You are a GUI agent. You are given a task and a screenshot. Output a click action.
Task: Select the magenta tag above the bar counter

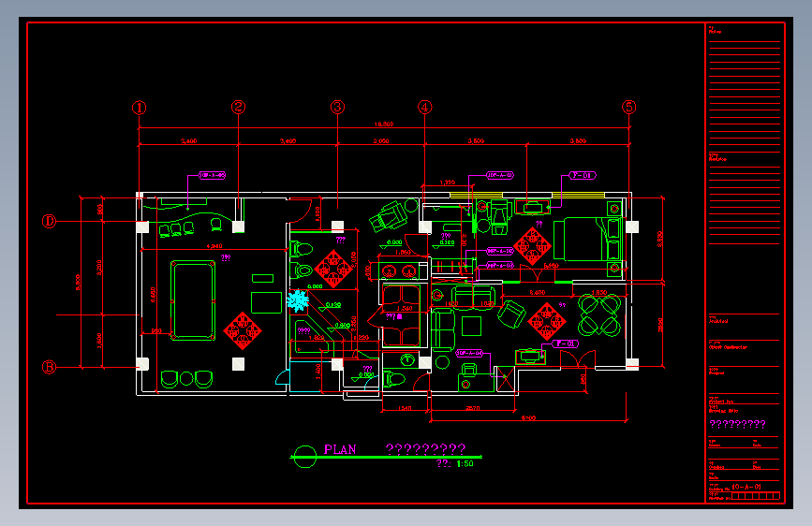[213, 176]
